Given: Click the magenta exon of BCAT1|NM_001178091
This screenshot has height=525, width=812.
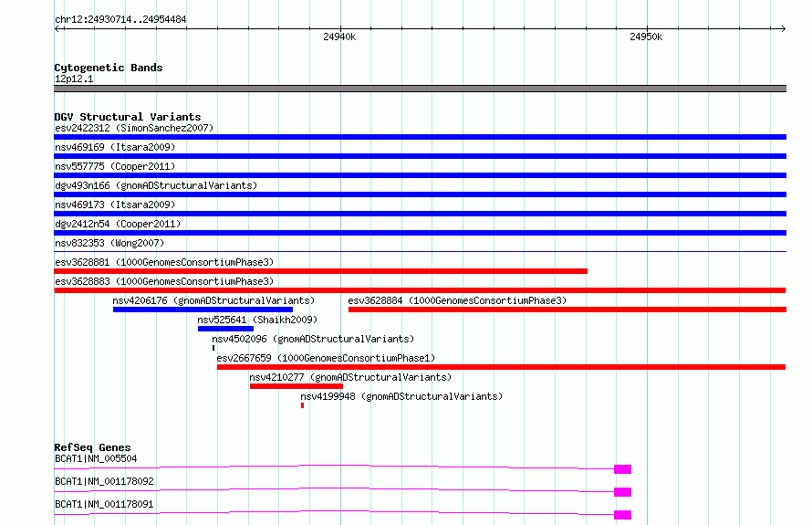Looking at the screenshot, I should [622, 515].
